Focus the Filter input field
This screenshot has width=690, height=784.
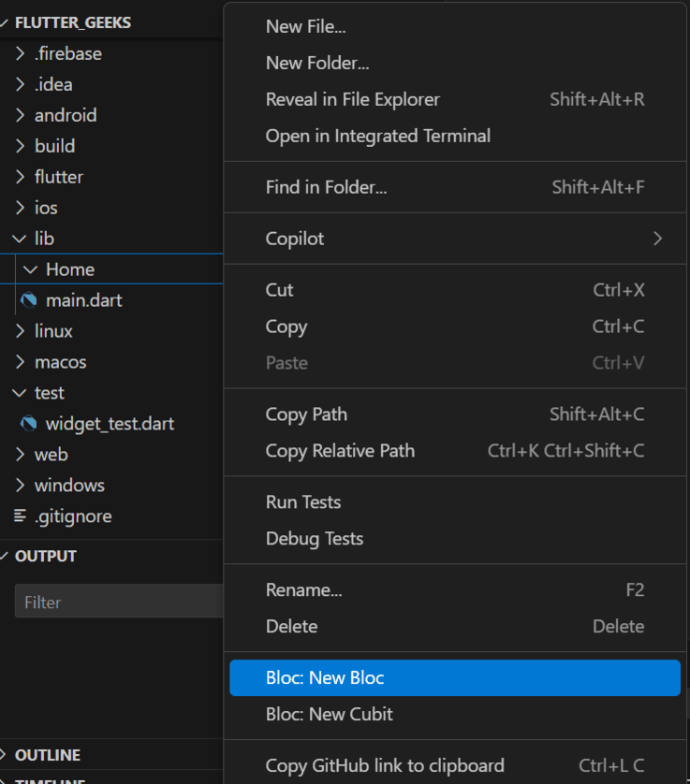(118, 603)
